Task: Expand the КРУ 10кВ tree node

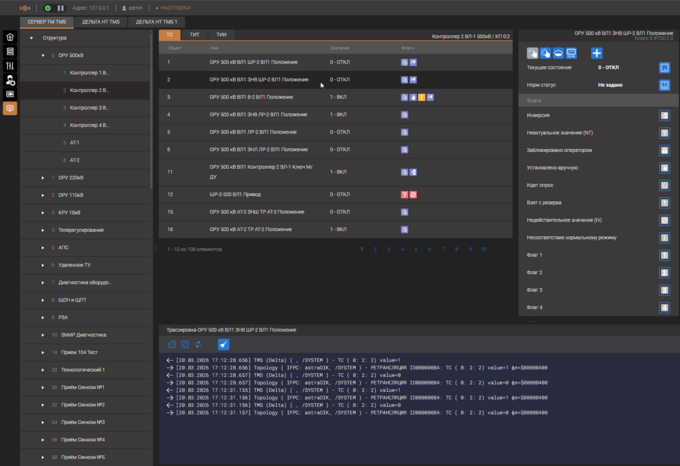Action: pyautogui.click(x=43, y=212)
